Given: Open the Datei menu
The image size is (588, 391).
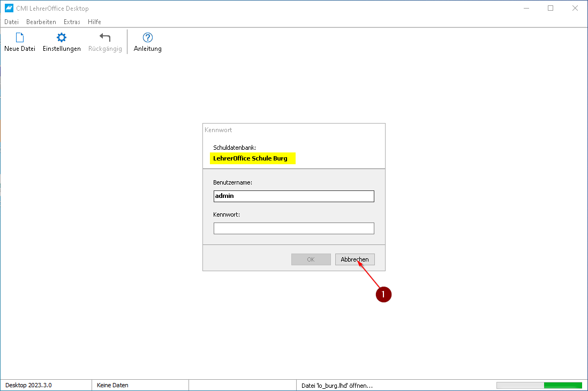Looking at the screenshot, I should tap(12, 22).
